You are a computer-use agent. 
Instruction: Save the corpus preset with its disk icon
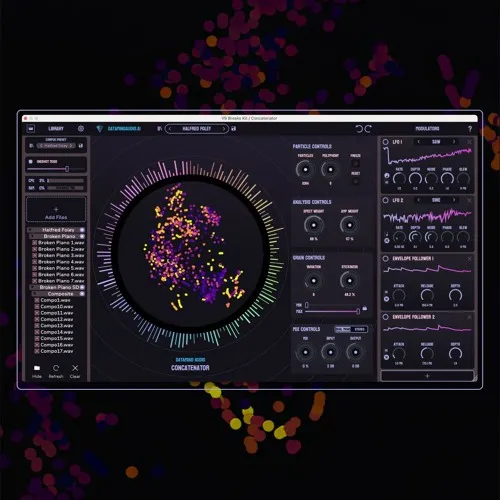click(x=81, y=146)
